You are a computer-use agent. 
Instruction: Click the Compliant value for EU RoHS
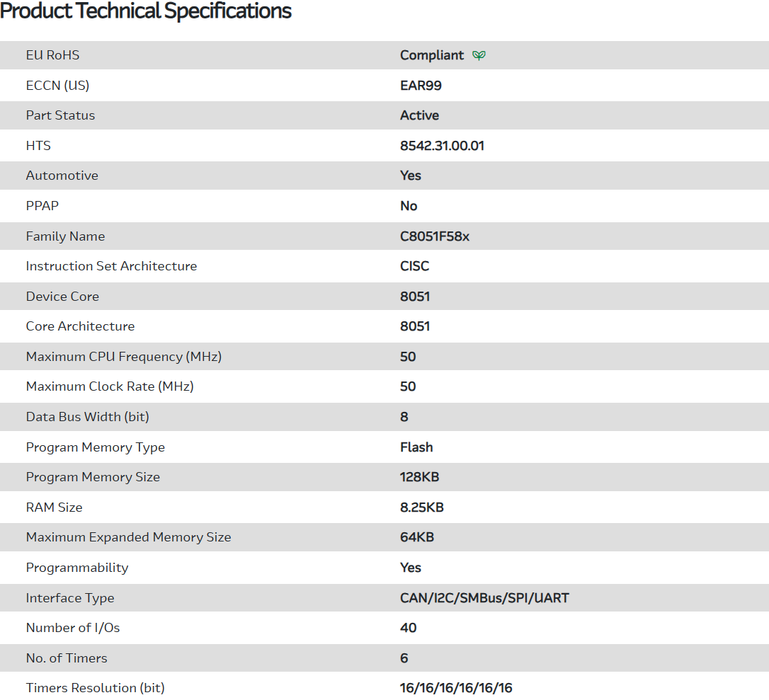[x=432, y=55]
